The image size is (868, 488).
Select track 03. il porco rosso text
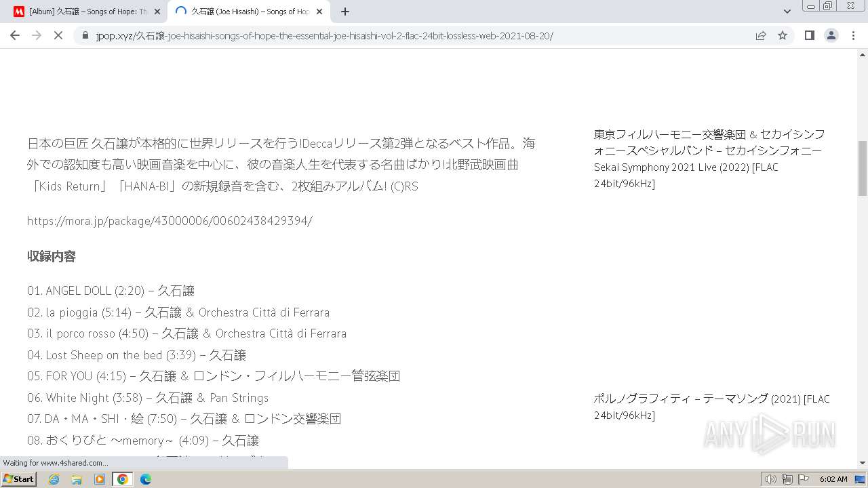pyautogui.click(x=186, y=333)
